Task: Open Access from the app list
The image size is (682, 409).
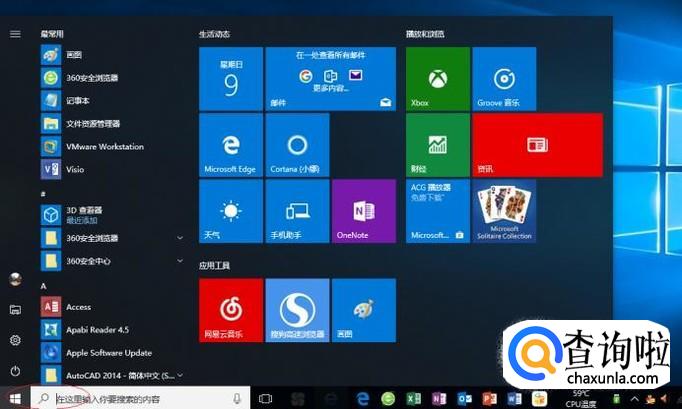Action: click(111, 307)
